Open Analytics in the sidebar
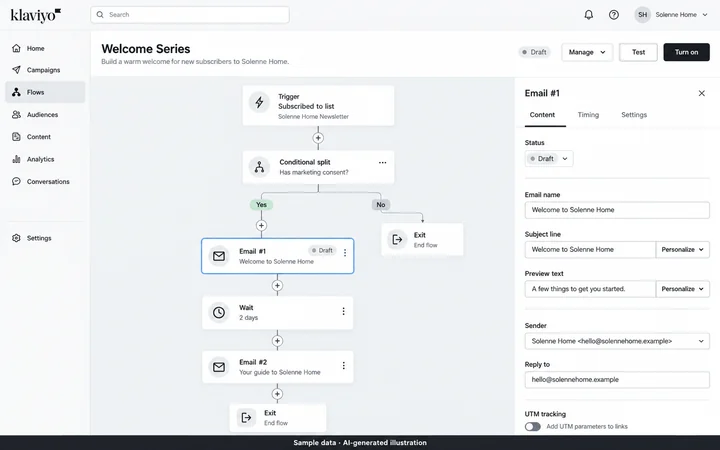Image resolution: width=720 pixels, height=450 pixels. click(x=45, y=159)
